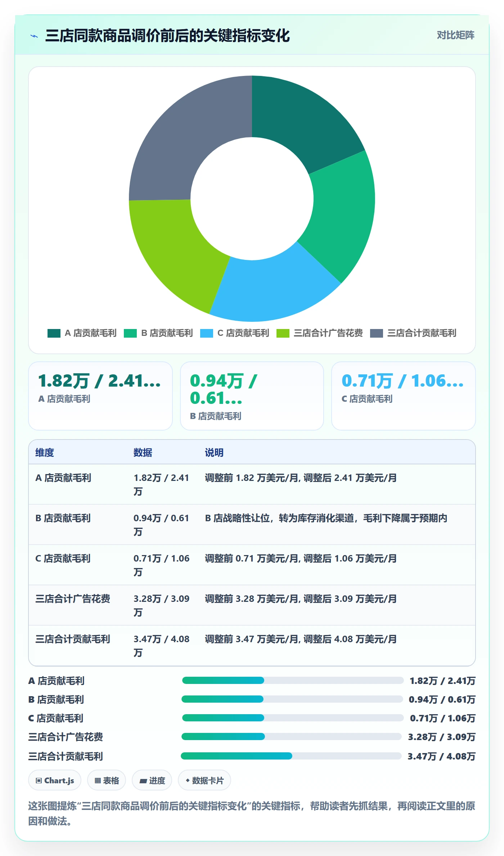Click the 三店合计贡献毛利 progress bar
This screenshot has width=504, height=856.
(x=291, y=756)
